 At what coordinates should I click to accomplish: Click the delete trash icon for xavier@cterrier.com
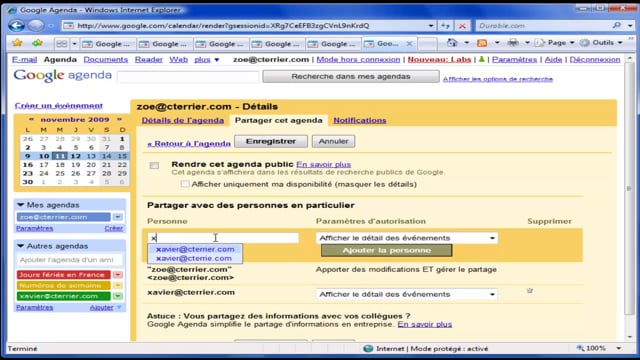point(529,291)
